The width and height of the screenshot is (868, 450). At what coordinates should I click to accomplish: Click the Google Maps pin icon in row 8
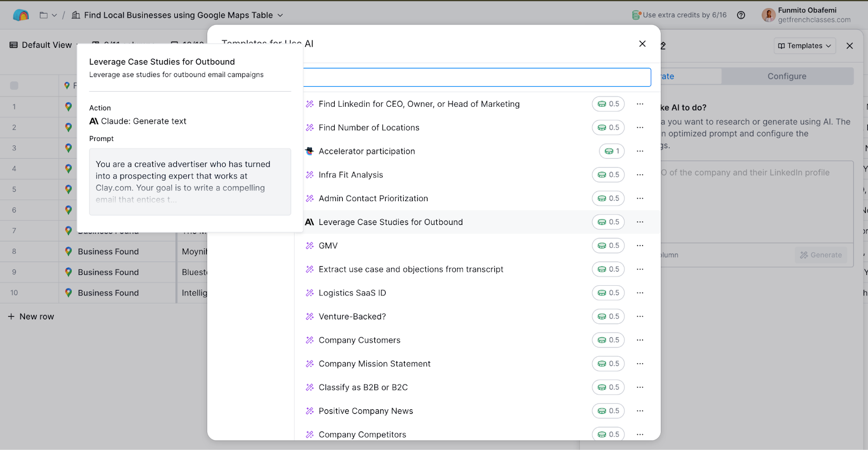68,252
